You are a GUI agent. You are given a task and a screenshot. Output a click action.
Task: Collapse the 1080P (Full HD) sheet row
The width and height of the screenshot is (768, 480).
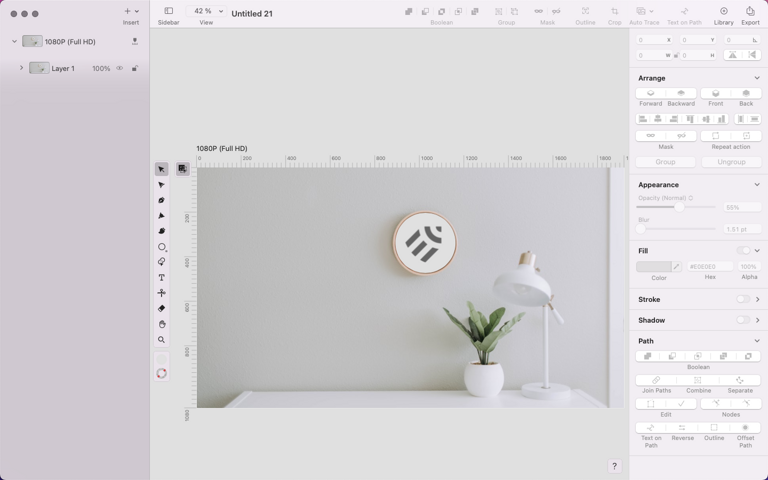point(14,41)
